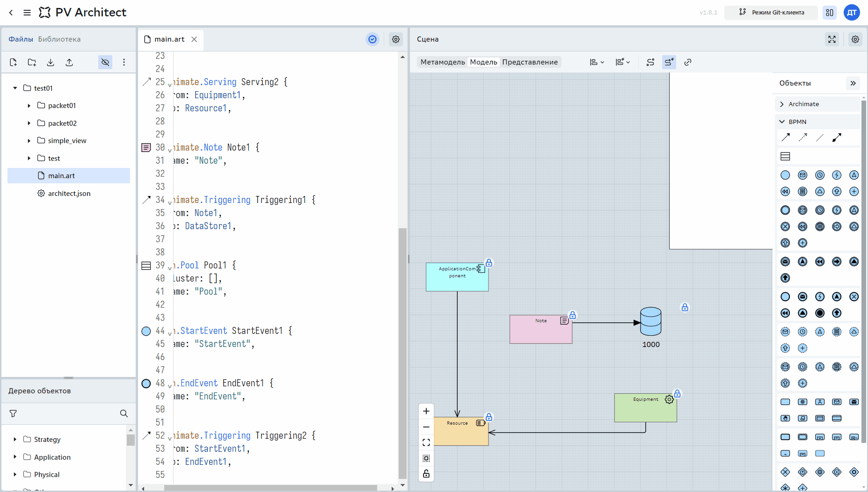This screenshot has height=492, width=868.
Task: Close the main.art editor tab
Action: click(194, 39)
